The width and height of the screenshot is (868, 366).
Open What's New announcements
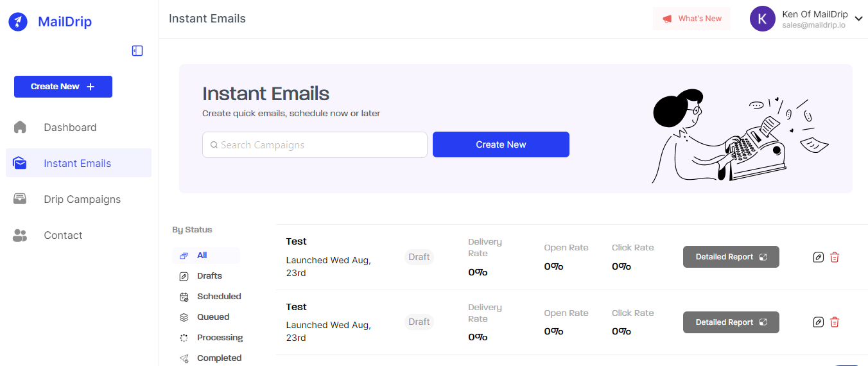point(691,19)
